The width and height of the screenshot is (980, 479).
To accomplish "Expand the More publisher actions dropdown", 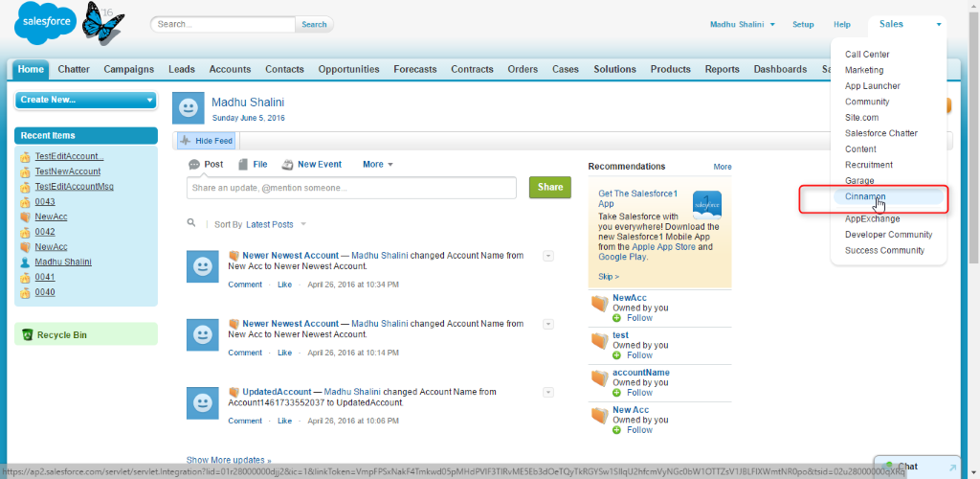I will pyautogui.click(x=377, y=165).
